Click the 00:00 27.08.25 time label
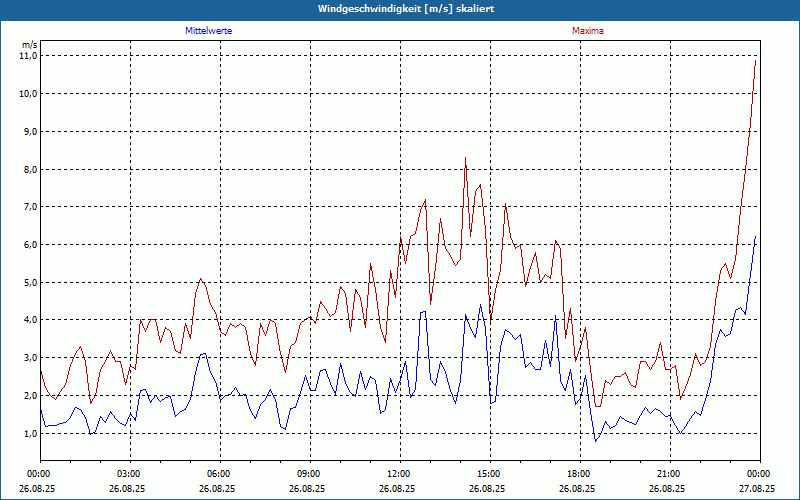 [x=757, y=481]
